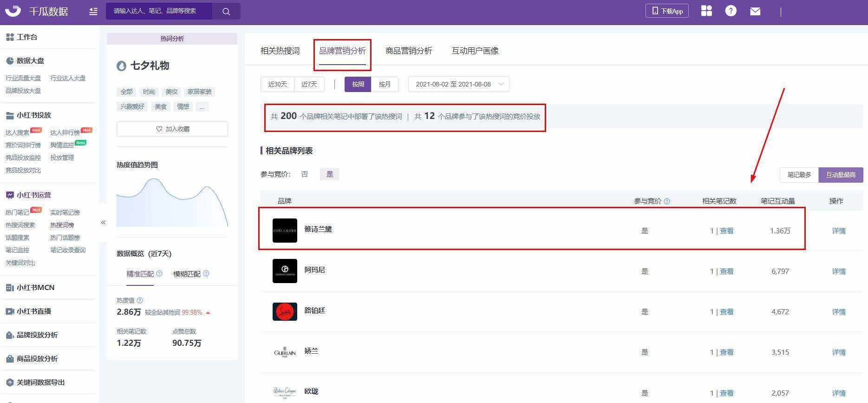Screen dimensions: 868x403
Task: Select the 情感 category tag
Action: pyautogui.click(x=183, y=106)
